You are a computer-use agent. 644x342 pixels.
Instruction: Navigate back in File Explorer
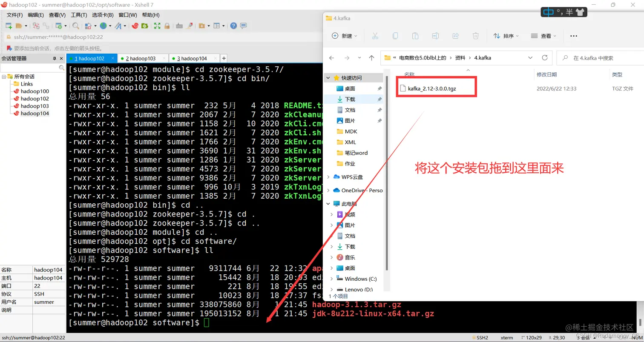click(x=332, y=58)
